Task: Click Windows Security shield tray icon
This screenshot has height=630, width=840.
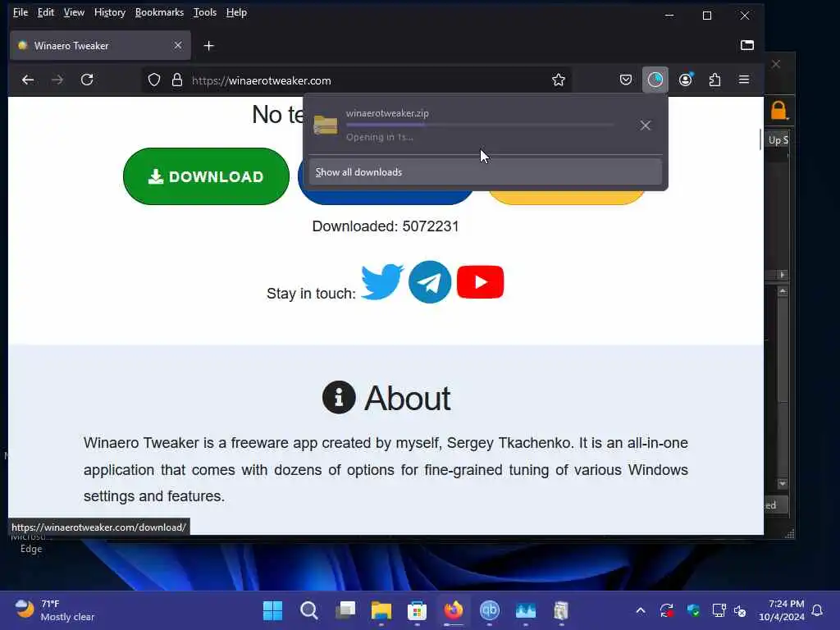Action: point(692,610)
